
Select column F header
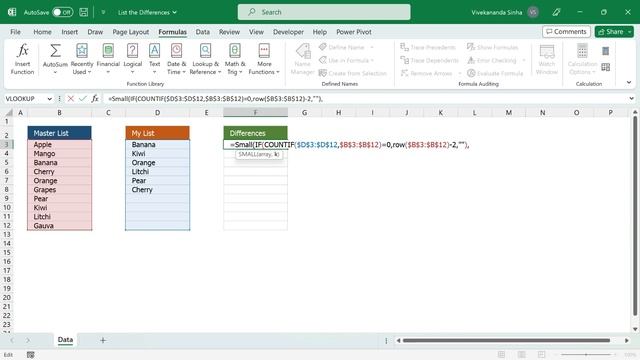[x=256, y=112]
